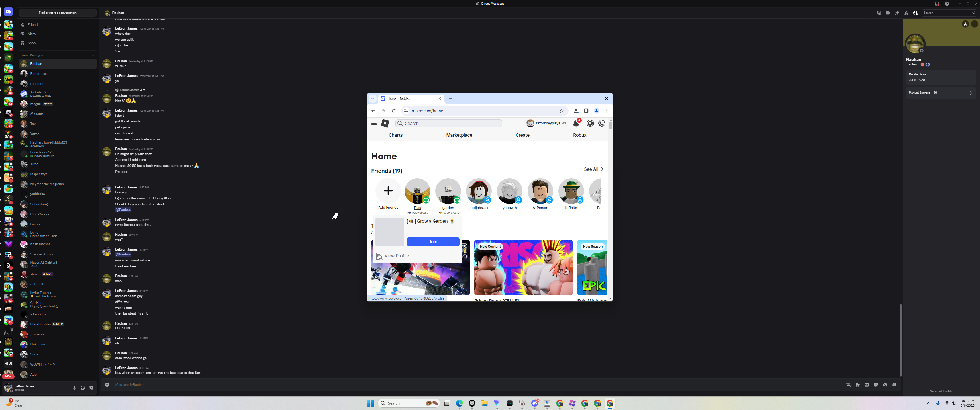Open Tickets v2 direct message
This screenshot has height=410, width=980.
[x=58, y=94]
